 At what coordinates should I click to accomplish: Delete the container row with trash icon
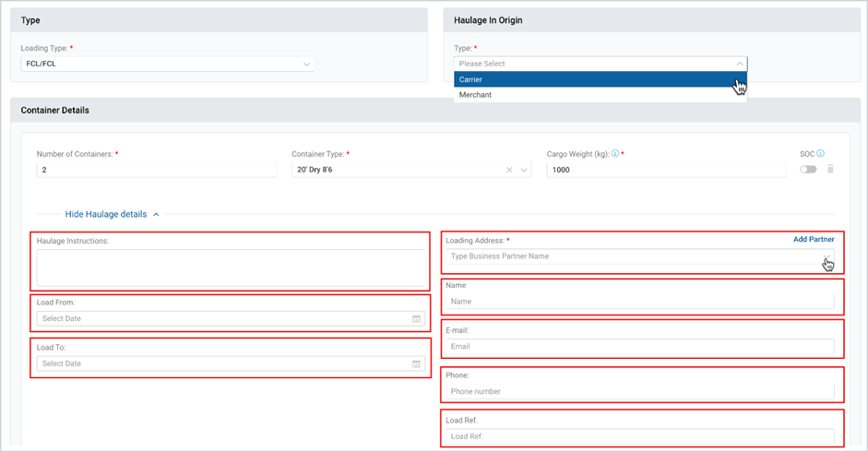pyautogui.click(x=830, y=169)
